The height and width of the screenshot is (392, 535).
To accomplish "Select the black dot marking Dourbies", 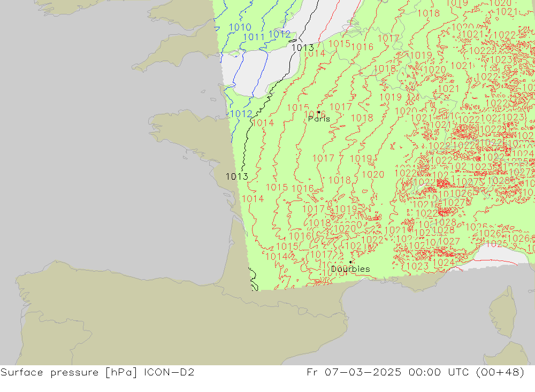I will pyautogui.click(x=350, y=262).
